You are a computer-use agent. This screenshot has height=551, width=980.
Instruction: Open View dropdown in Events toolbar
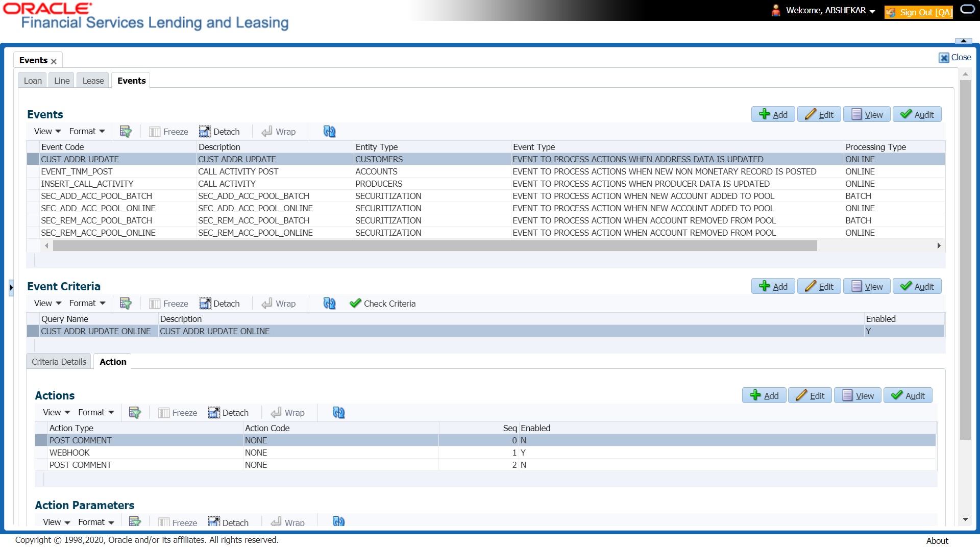(47, 132)
